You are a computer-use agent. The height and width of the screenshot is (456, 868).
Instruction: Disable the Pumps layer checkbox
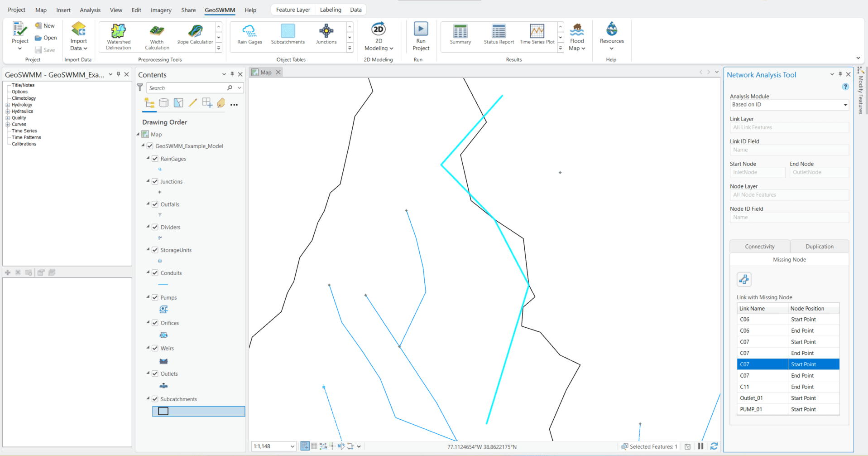coord(155,297)
